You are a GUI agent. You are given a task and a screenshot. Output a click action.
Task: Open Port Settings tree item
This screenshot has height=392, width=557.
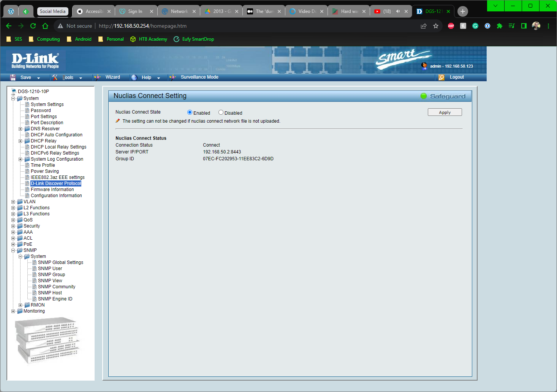click(44, 117)
